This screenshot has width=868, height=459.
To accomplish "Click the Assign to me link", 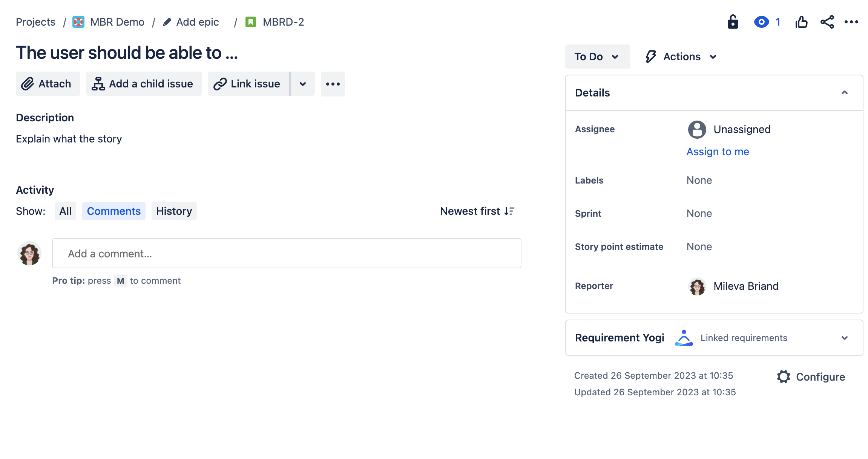I will [x=717, y=151].
